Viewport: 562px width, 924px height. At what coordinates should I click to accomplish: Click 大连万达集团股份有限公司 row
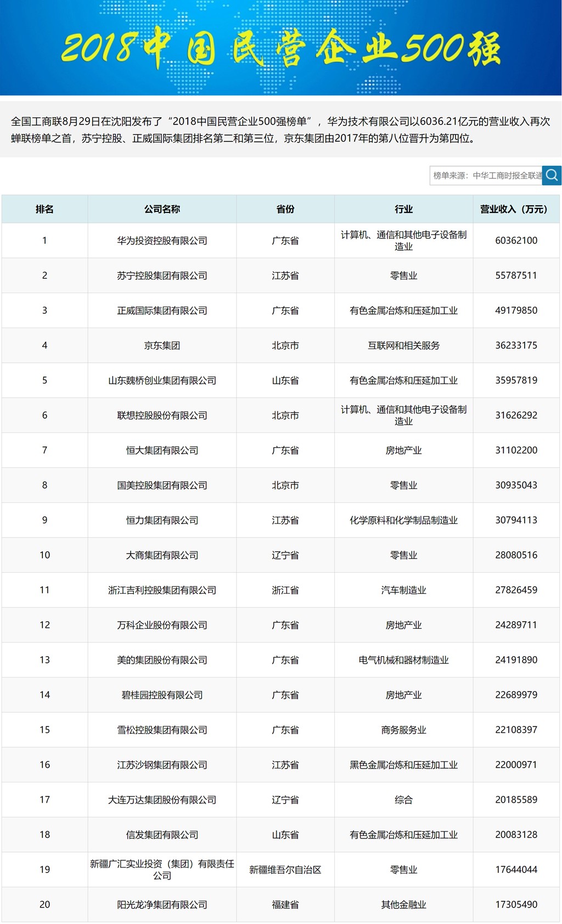pyautogui.click(x=162, y=800)
